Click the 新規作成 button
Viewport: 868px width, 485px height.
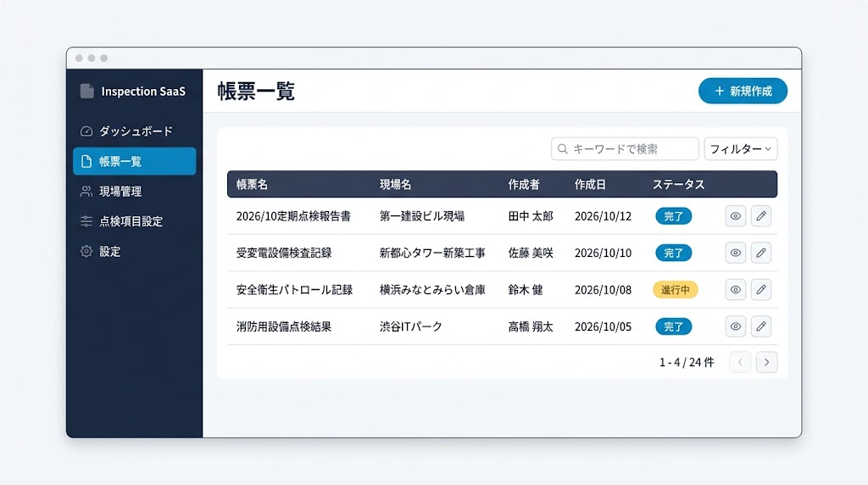[743, 91]
